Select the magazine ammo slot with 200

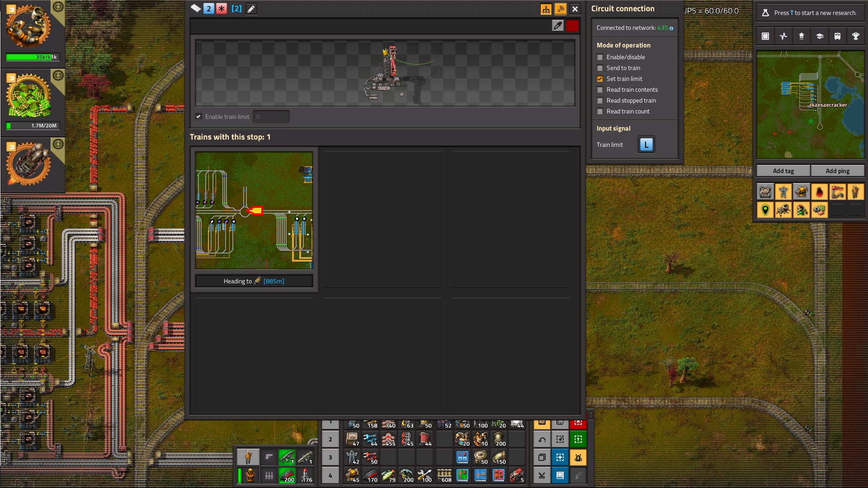point(287,475)
